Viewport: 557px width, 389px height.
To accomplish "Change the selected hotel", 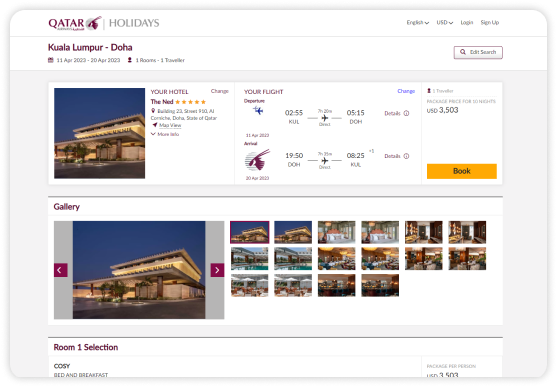I will pos(220,91).
